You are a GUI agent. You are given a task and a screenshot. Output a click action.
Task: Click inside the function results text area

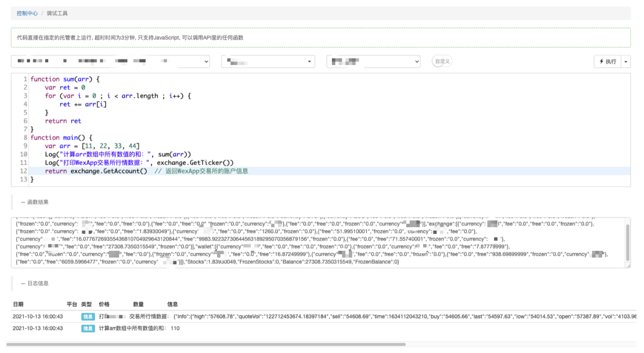pyautogui.click(x=318, y=242)
